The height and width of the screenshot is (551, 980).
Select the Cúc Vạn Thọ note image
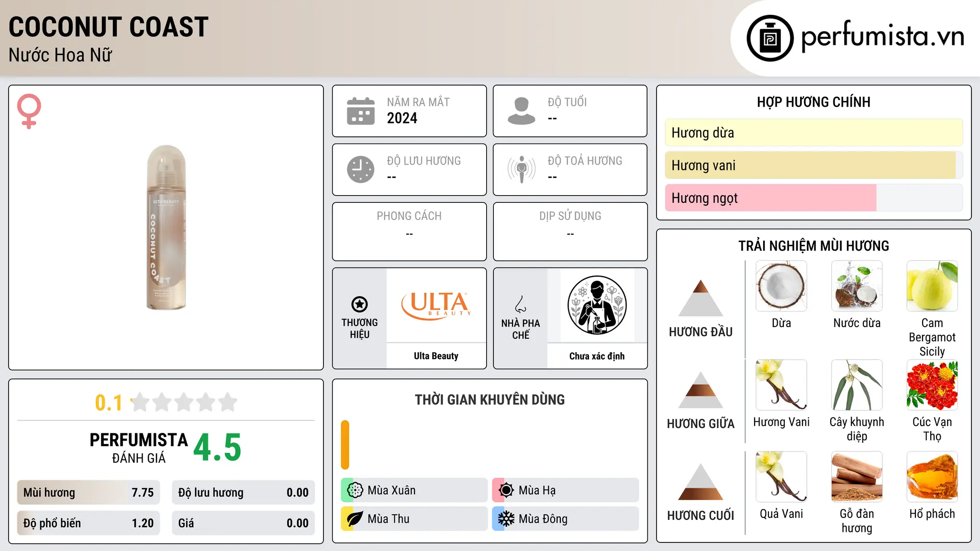pyautogui.click(x=932, y=385)
